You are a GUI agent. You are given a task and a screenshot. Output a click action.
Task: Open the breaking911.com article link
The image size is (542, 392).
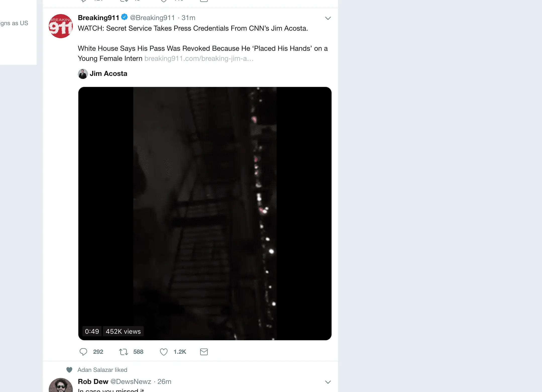click(x=199, y=59)
